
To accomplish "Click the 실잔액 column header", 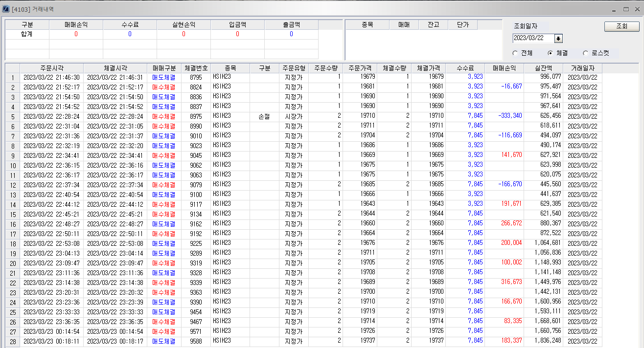I will coord(543,68).
